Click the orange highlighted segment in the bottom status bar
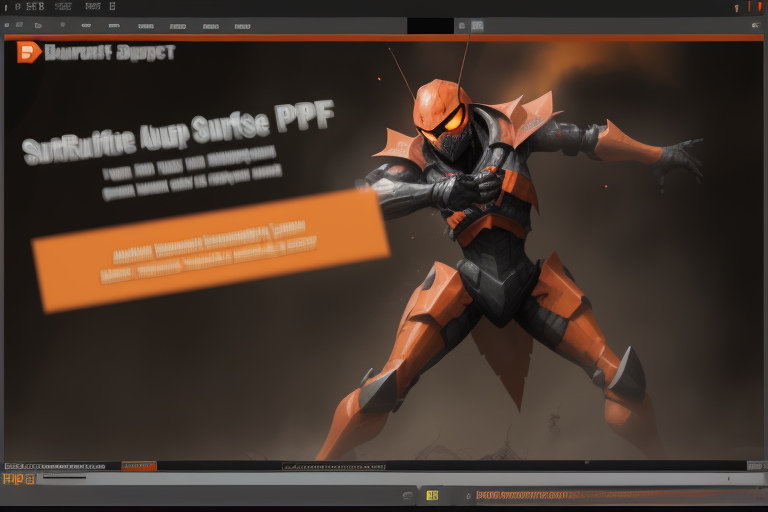The image size is (768, 512). coord(139,466)
